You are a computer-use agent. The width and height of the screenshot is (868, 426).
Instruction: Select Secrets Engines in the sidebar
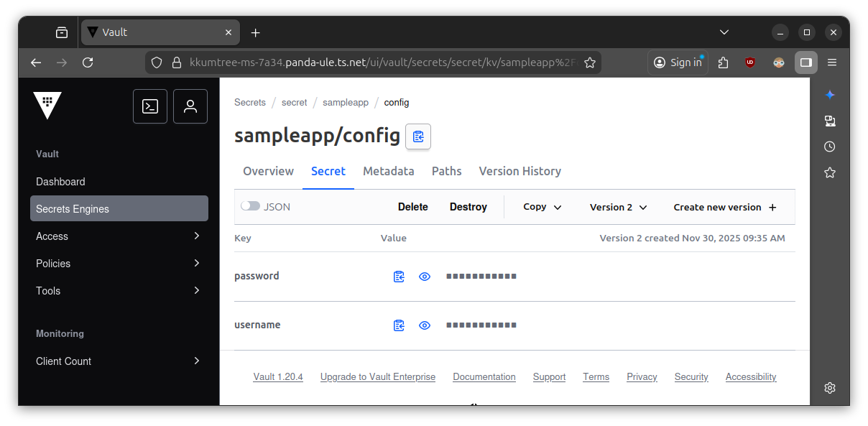click(x=119, y=208)
